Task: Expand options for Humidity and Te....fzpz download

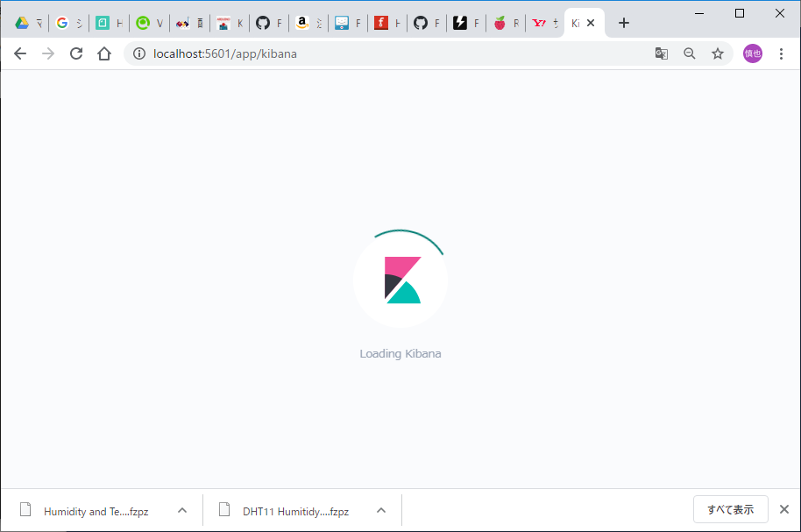Action: click(182, 510)
